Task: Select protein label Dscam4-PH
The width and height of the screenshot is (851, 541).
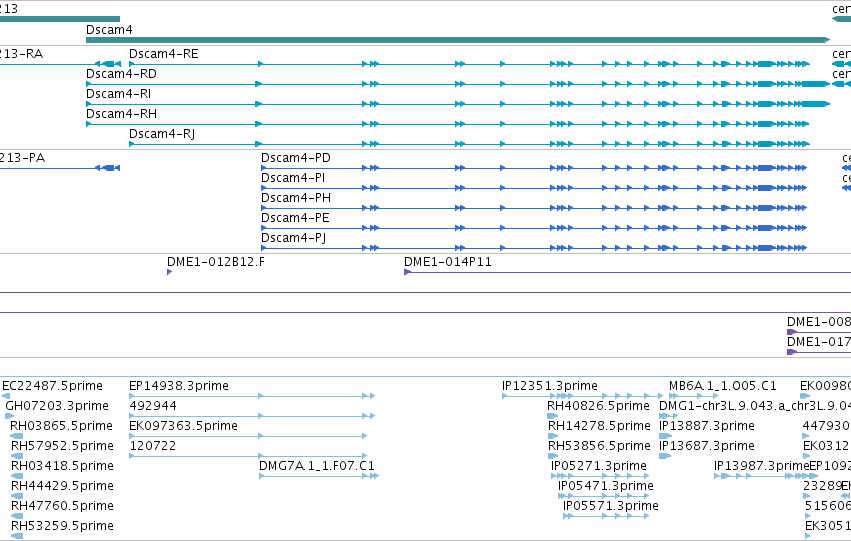Action: point(296,198)
